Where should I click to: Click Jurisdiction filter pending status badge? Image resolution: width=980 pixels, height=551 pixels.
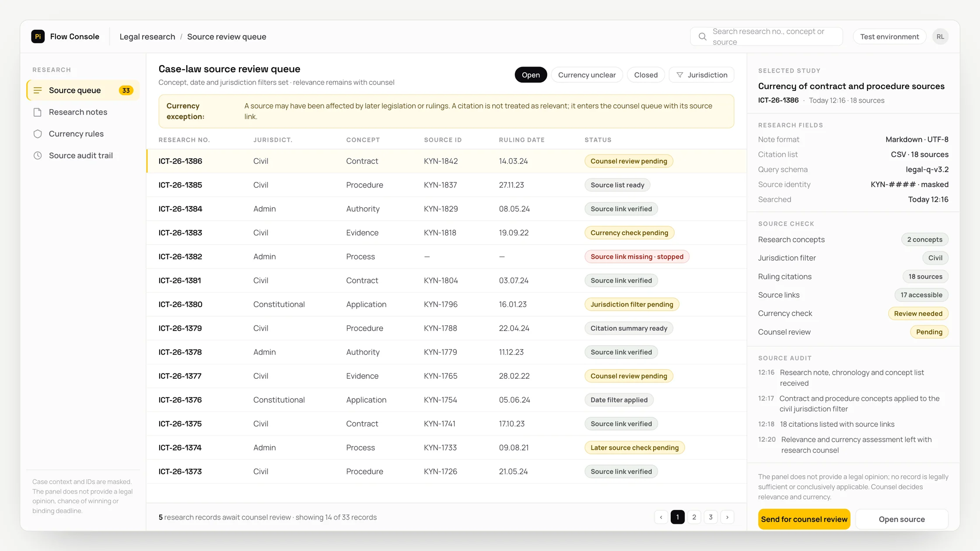(x=632, y=304)
